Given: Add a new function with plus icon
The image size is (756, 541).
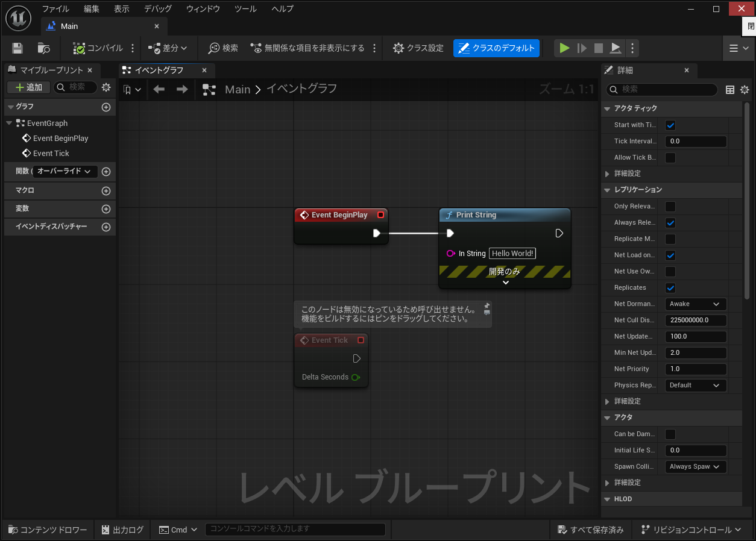Looking at the screenshot, I should coord(106,172).
